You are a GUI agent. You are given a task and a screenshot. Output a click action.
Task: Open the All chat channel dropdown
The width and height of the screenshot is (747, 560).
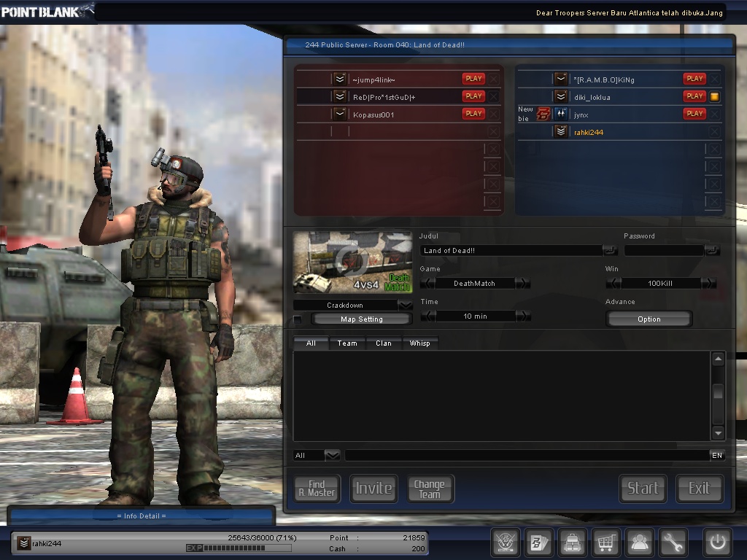[x=332, y=456]
